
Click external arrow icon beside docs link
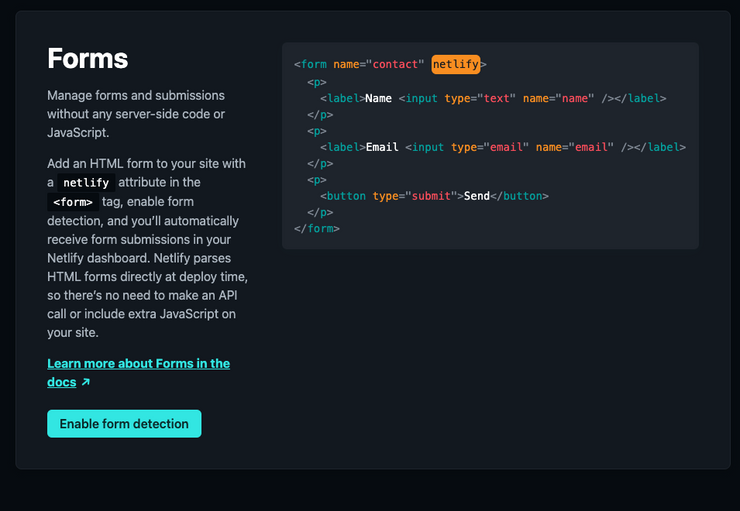[85, 382]
